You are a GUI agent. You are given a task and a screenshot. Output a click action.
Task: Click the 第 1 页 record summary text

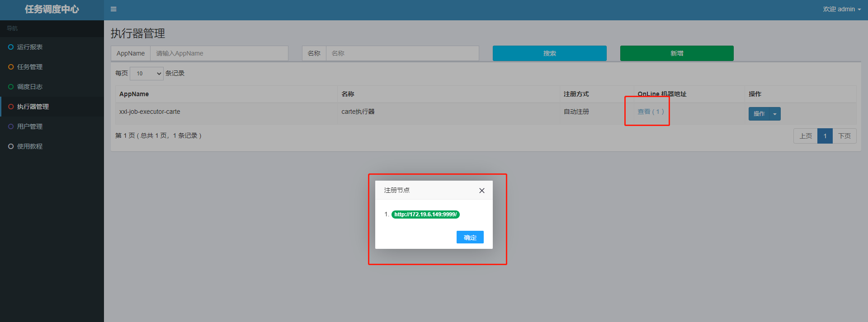tap(158, 135)
